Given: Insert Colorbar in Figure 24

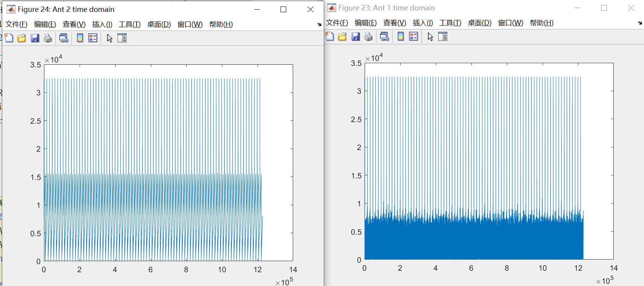Looking at the screenshot, I should pyautogui.click(x=80, y=38).
